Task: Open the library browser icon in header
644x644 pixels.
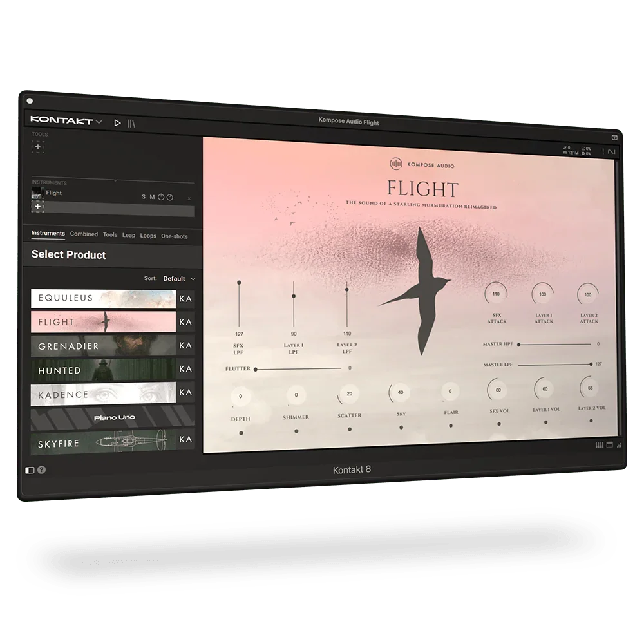Action: click(131, 123)
